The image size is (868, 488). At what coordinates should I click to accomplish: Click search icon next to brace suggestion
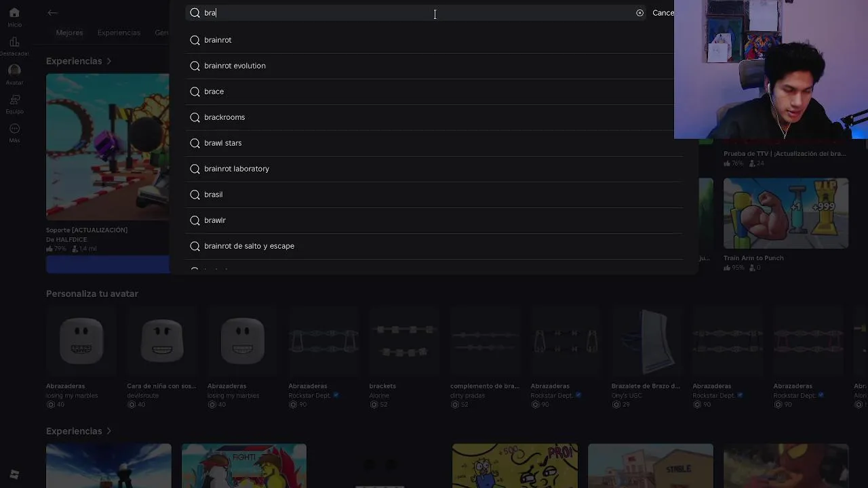195,91
